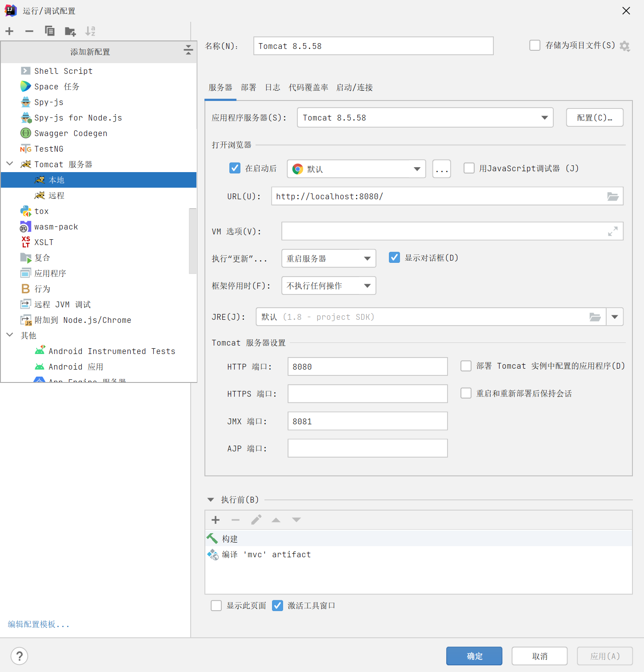Image resolution: width=644 pixels, height=672 pixels.
Task: Enable the JavaScript debugger (用JavaScript调试器) checkbox
Action: [x=469, y=168]
